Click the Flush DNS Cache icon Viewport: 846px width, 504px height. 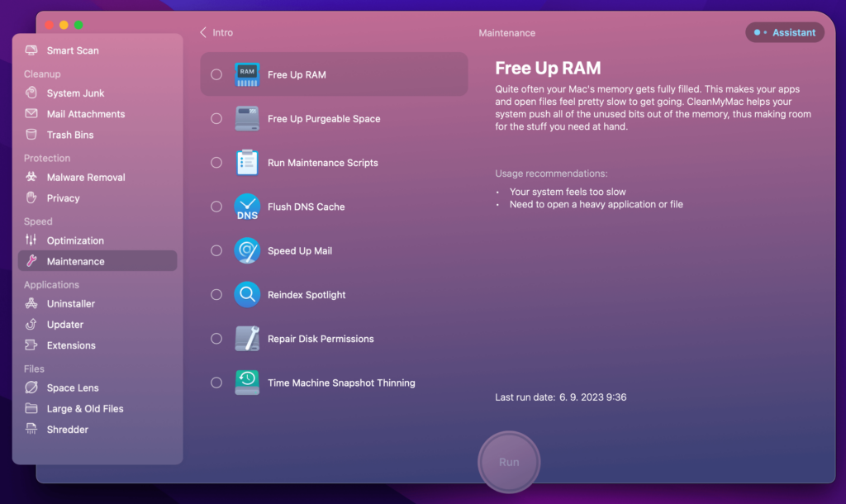(x=247, y=207)
